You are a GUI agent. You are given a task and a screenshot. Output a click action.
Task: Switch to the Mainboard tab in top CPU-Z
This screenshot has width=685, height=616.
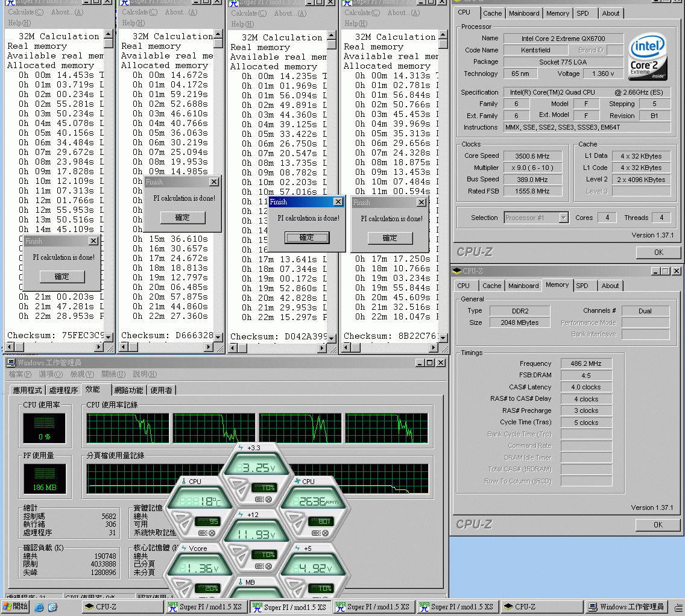pyautogui.click(x=524, y=13)
